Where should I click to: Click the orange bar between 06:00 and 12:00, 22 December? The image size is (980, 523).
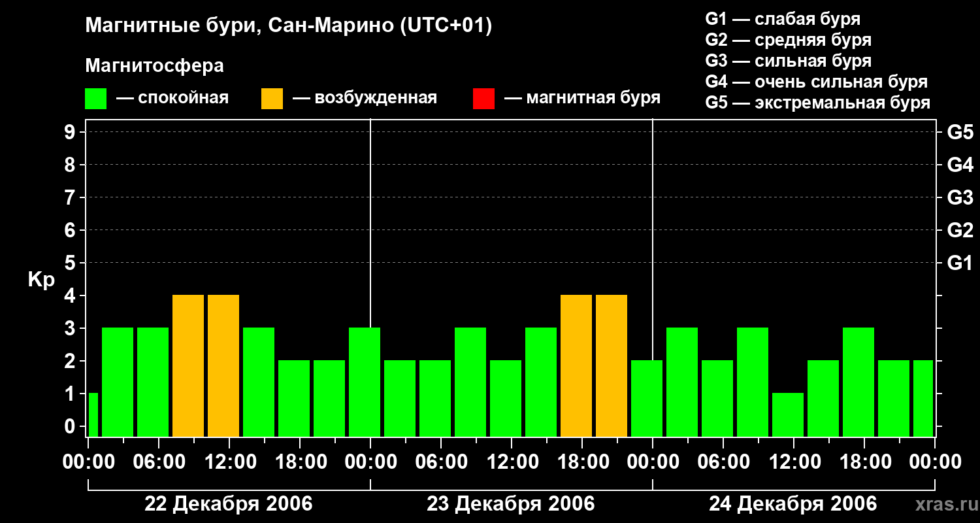click(188, 365)
